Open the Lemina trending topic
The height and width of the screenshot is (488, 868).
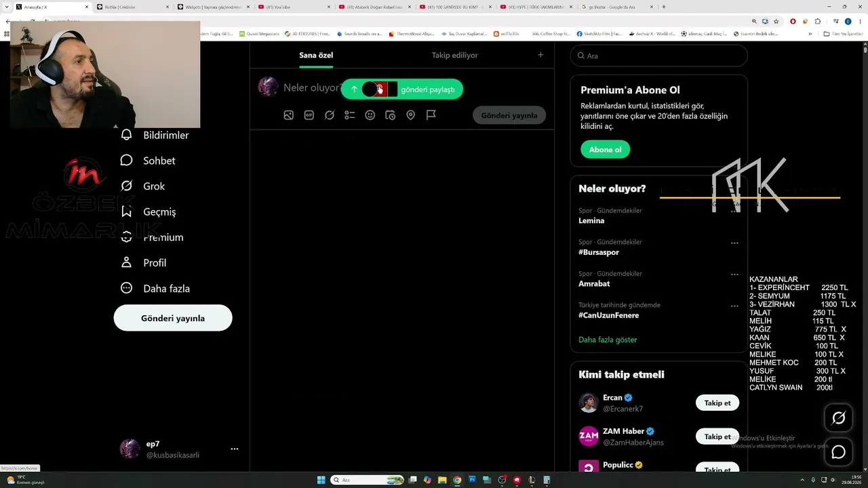[591, 221]
